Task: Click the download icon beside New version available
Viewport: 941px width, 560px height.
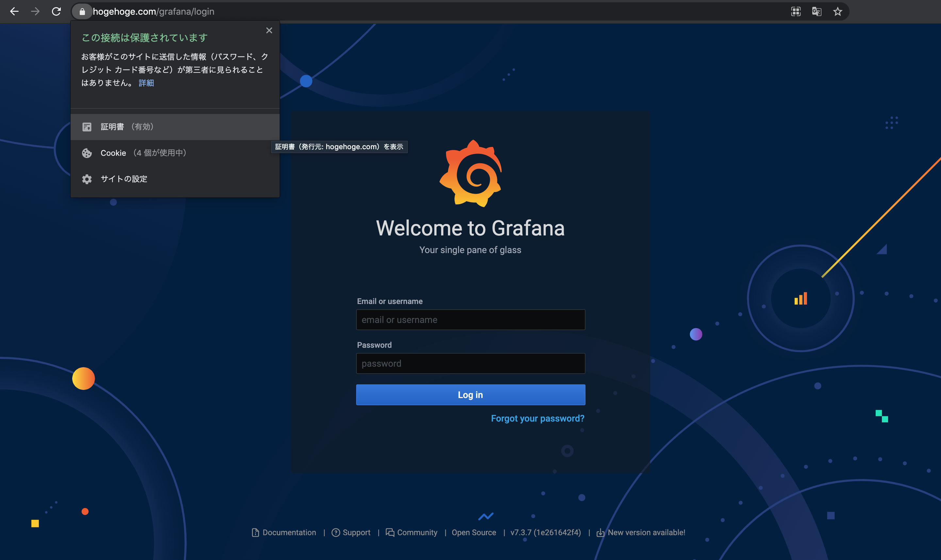Action: tap(600, 533)
